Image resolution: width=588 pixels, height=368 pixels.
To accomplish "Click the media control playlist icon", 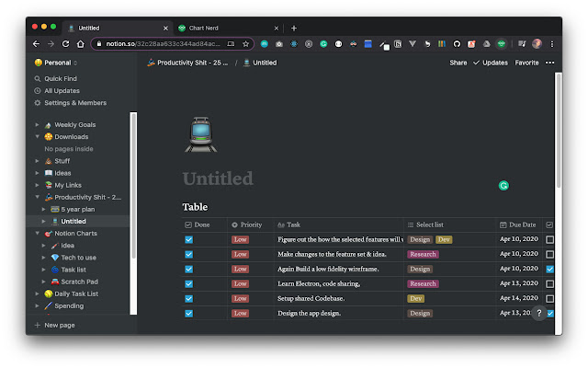I will pos(522,44).
